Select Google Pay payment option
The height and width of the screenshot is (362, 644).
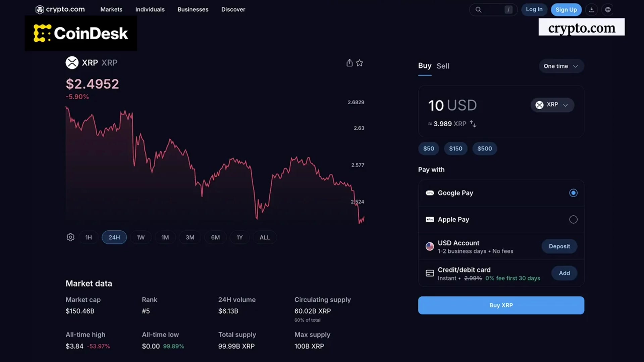(573, 193)
